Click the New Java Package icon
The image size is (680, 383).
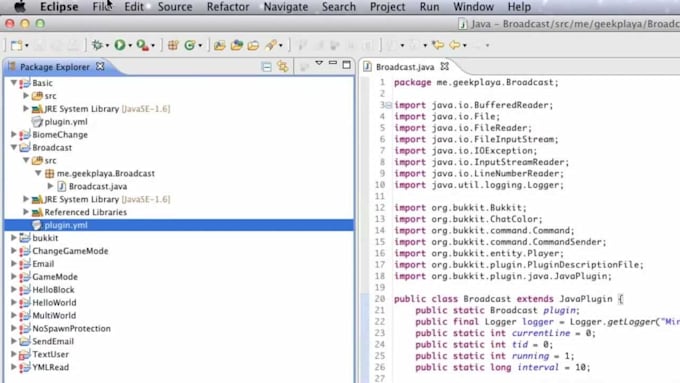click(x=173, y=45)
